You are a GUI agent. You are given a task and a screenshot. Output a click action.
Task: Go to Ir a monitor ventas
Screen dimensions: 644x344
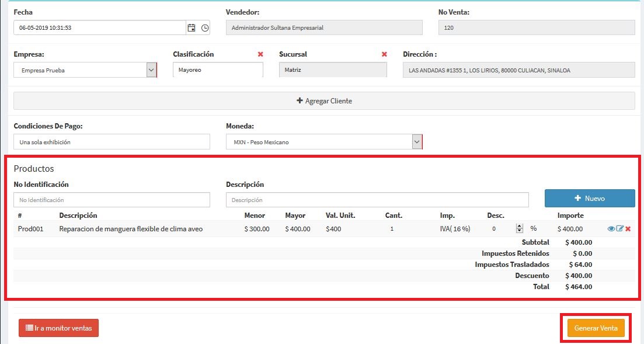click(59, 328)
